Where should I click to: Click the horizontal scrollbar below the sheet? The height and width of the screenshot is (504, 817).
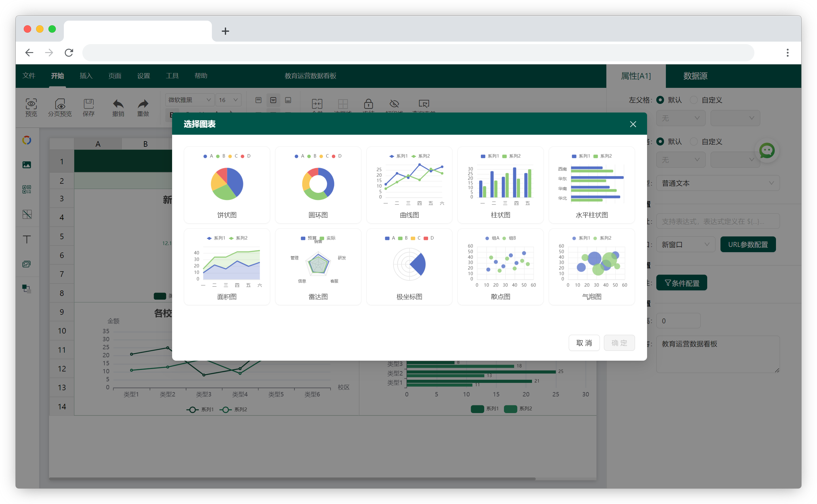(x=292, y=479)
